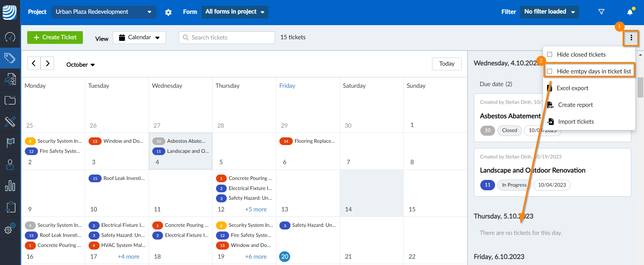This screenshot has width=644, height=265.
Task: Open Landscape and O... ticket on Wednesday 4
Action: click(180, 151)
